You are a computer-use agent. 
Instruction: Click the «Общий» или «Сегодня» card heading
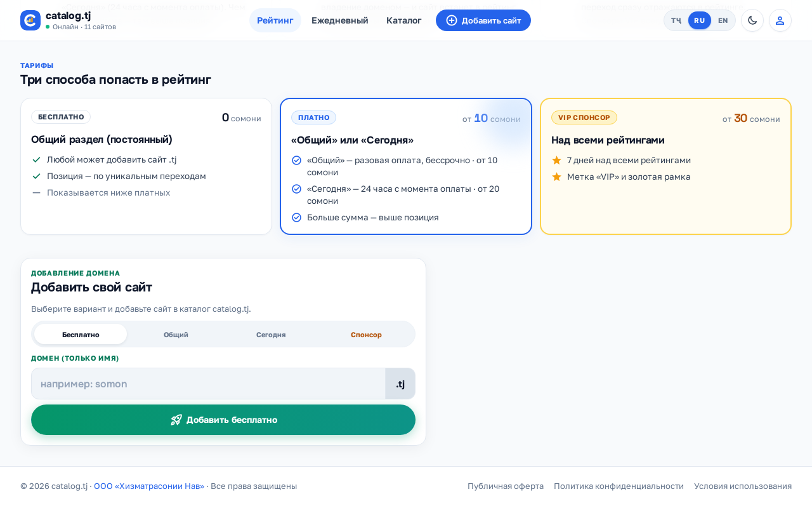coord(352,140)
